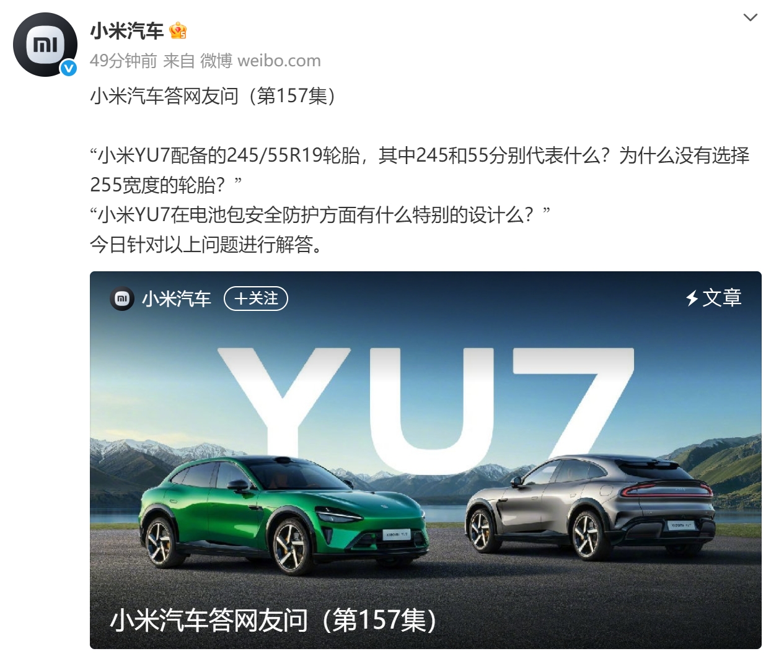
Task: Click the battery pack safety question line
Action: (320, 215)
